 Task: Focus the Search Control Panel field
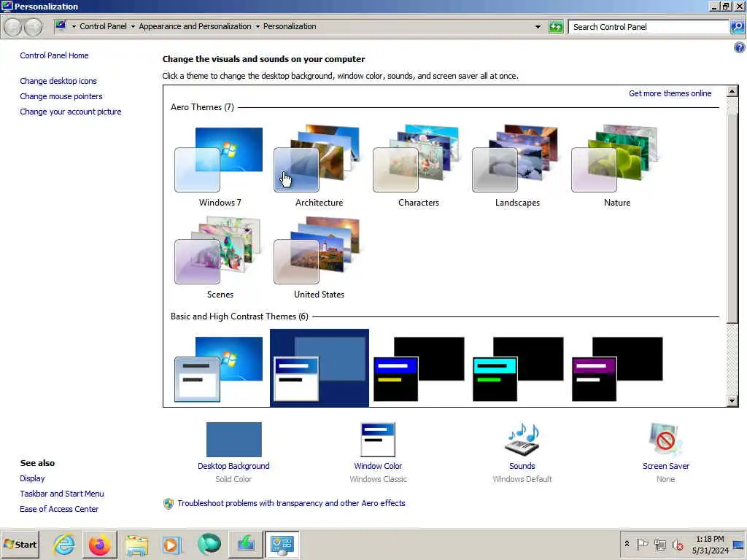click(649, 27)
